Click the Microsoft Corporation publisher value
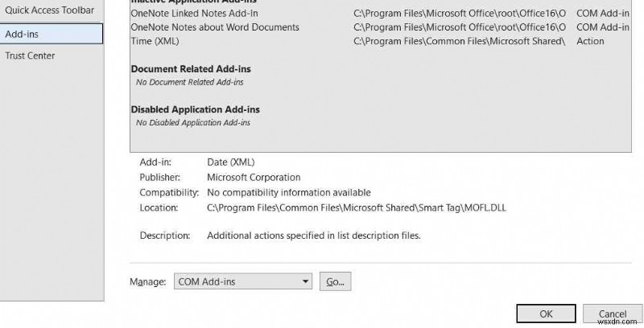 click(x=254, y=177)
